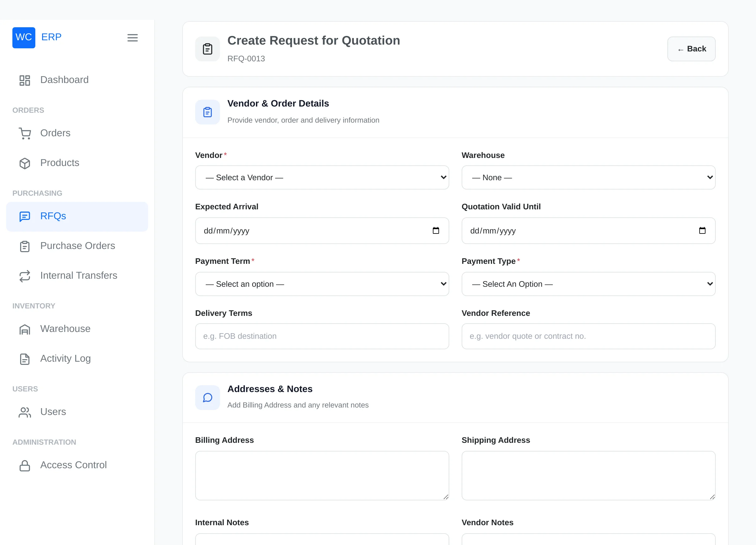The width and height of the screenshot is (756, 545).
Task: Select RFQs in the sidebar
Action: [x=77, y=216]
